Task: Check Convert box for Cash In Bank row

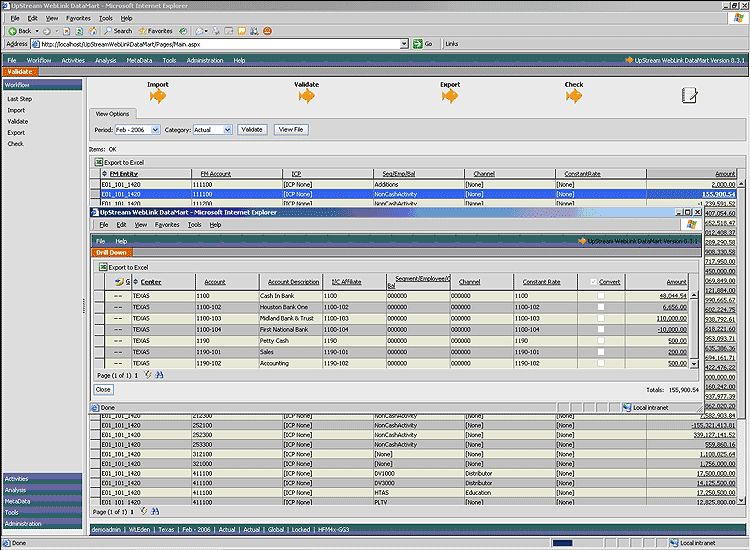Action: [x=601, y=296]
